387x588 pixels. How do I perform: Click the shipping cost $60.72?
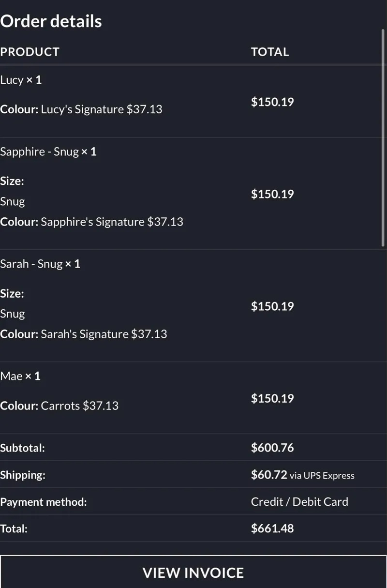click(x=269, y=475)
